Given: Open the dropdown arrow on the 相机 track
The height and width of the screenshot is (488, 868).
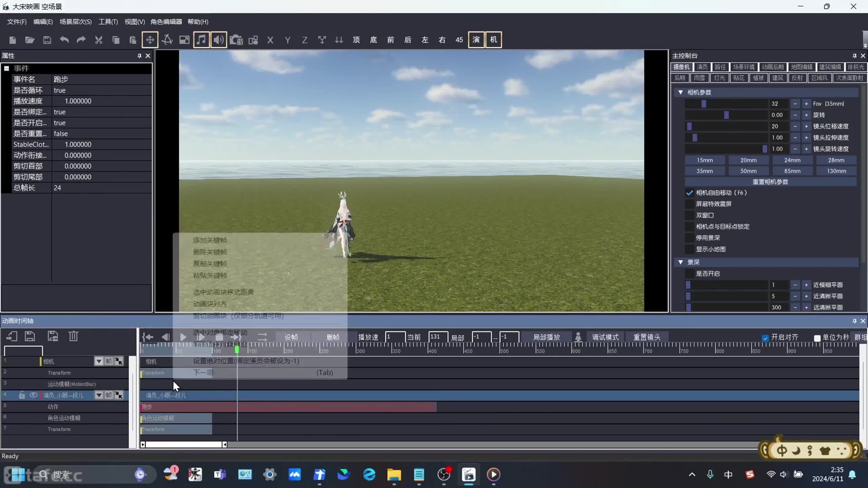Looking at the screenshot, I should 99,361.
